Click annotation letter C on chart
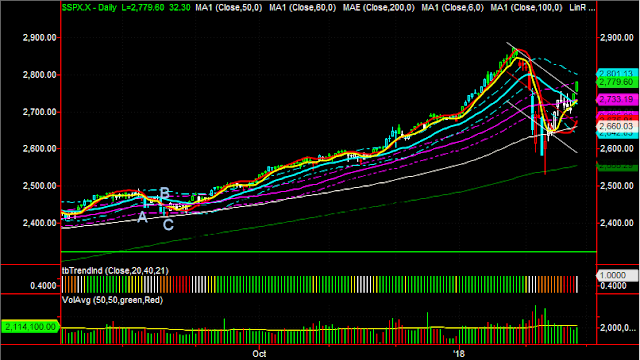This screenshot has height=360, width=640. coord(168,224)
